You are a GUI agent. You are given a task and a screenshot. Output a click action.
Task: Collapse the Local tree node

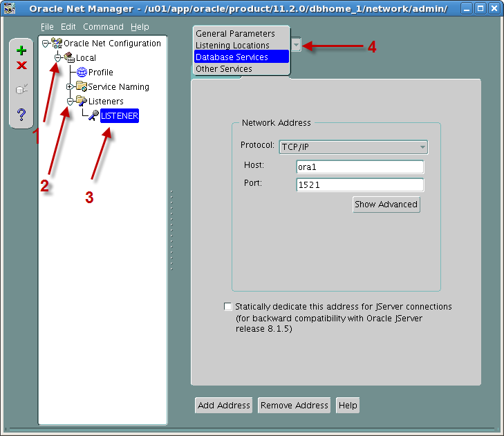57,58
